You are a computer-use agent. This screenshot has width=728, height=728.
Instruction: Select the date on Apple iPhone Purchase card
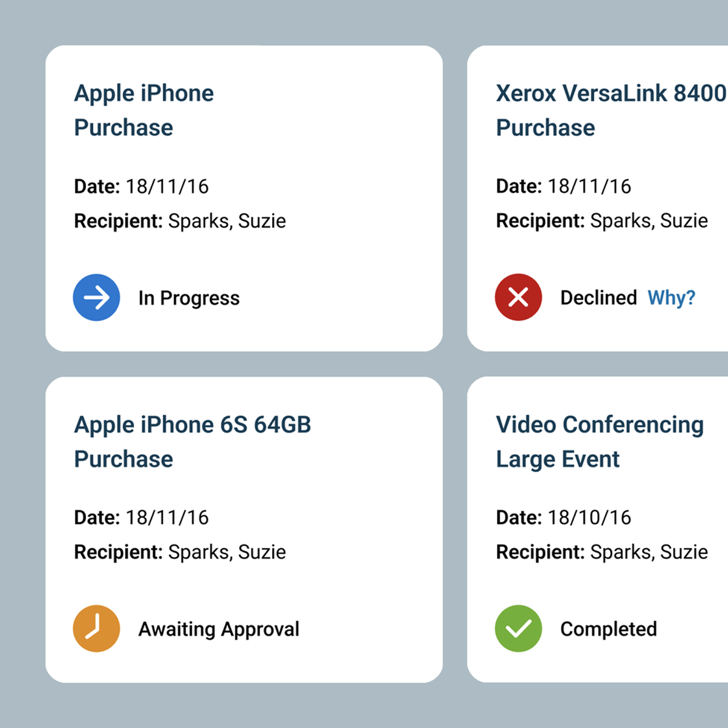tap(167, 186)
